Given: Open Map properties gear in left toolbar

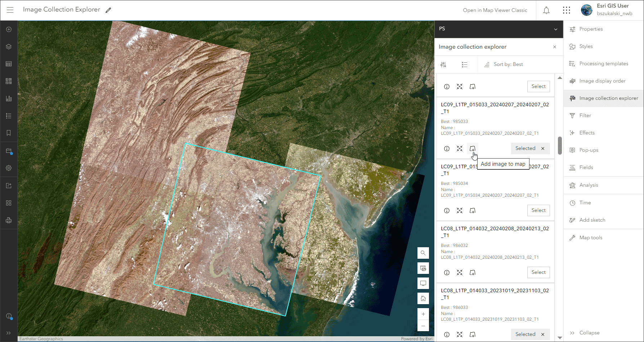Looking at the screenshot, I should click(x=9, y=168).
